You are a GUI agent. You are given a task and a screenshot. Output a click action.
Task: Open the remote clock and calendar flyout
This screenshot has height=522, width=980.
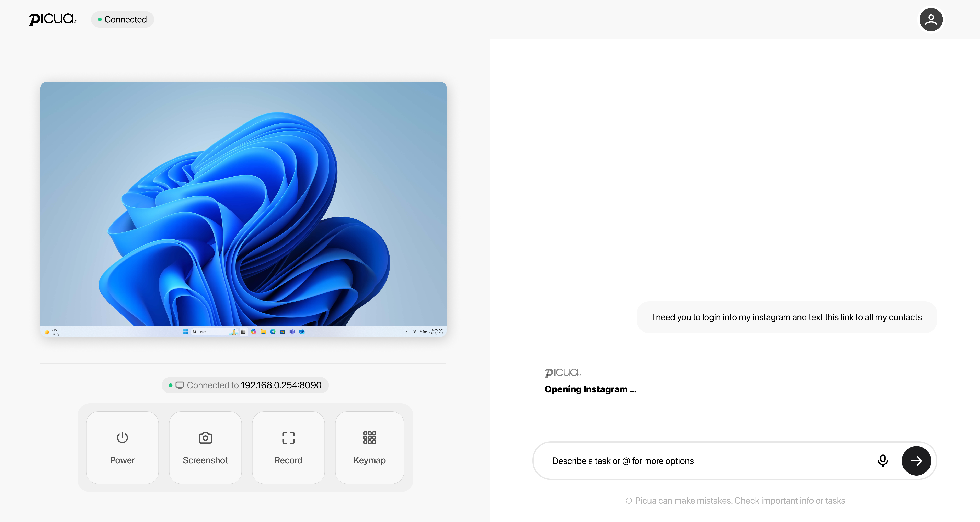(436, 332)
